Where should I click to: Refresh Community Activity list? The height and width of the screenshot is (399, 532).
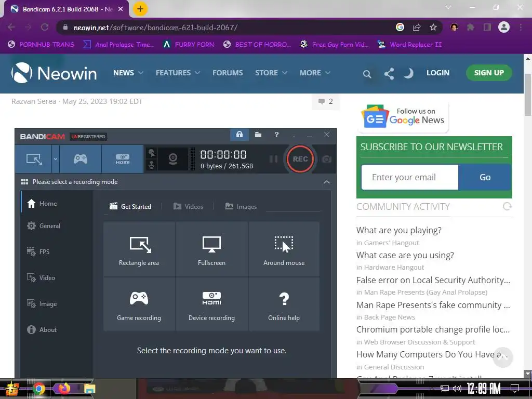coord(507,206)
